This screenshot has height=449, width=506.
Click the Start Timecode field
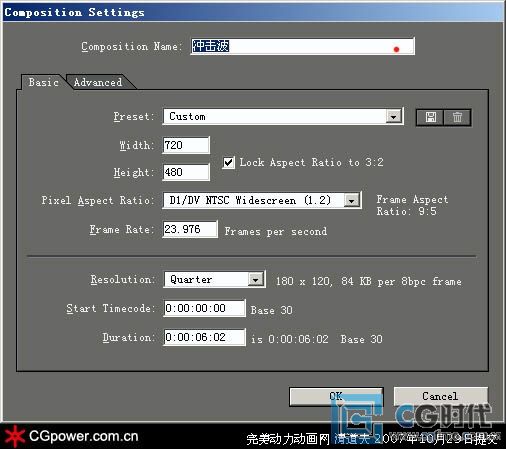coord(204,308)
